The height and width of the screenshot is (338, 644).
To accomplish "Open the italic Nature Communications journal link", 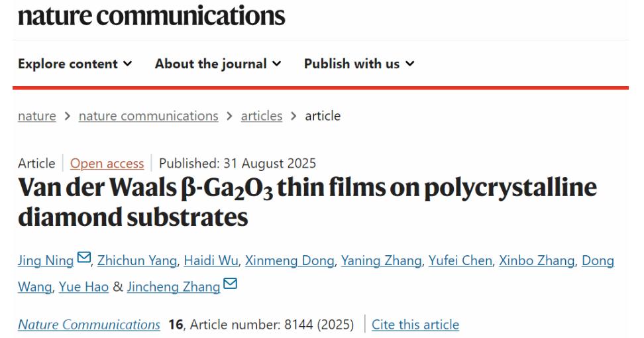I will 89,325.
